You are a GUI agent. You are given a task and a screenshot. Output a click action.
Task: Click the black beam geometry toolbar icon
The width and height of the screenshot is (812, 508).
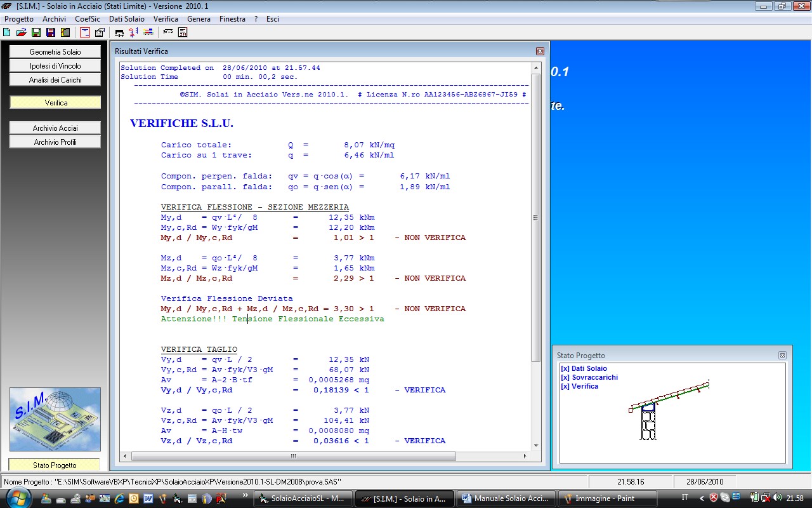[119, 32]
